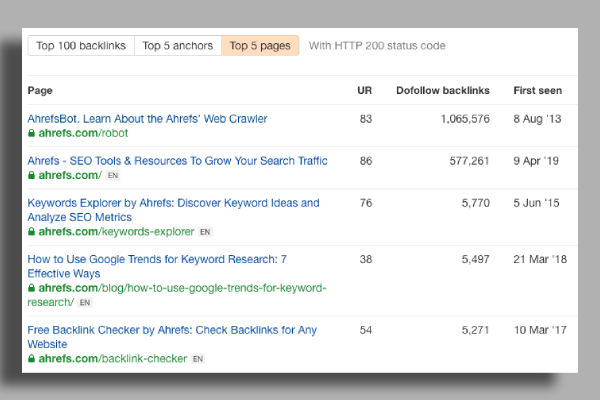
Task: Click EN language badge on ahrefs.com/ row
Action: point(112,176)
